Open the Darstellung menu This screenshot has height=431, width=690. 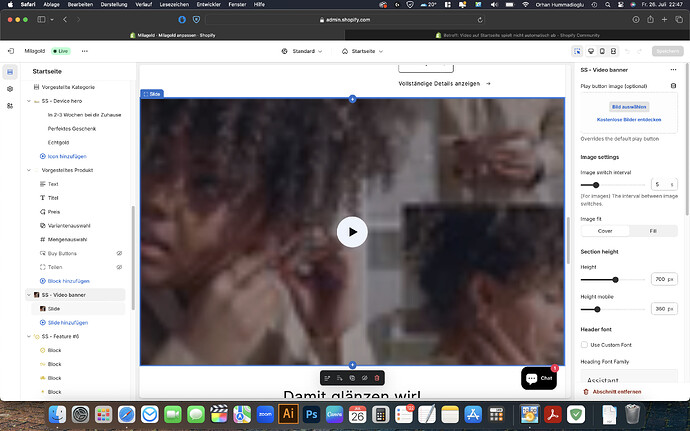pyautogui.click(x=114, y=4)
